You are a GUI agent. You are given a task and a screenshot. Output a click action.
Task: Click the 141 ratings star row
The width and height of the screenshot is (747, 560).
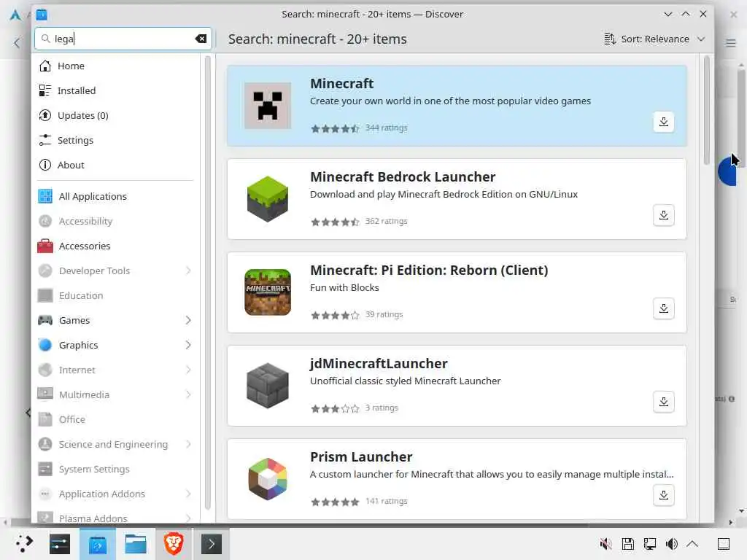coord(335,502)
